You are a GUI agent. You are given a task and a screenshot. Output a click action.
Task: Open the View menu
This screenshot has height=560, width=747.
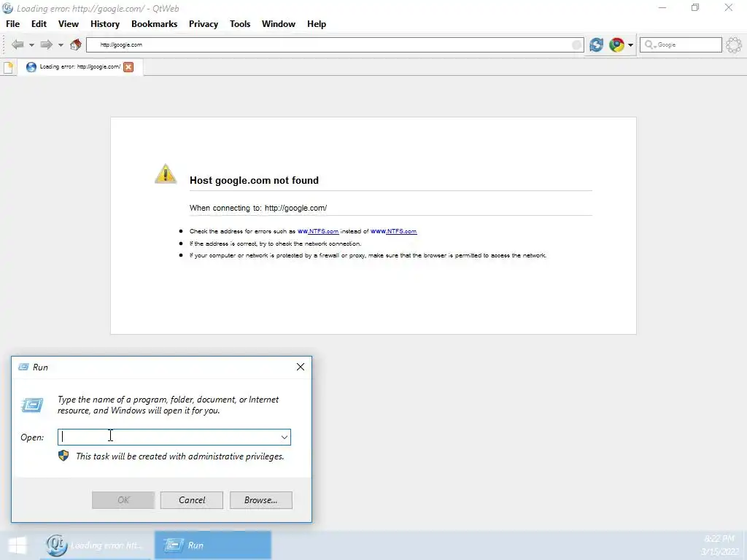[x=69, y=24]
